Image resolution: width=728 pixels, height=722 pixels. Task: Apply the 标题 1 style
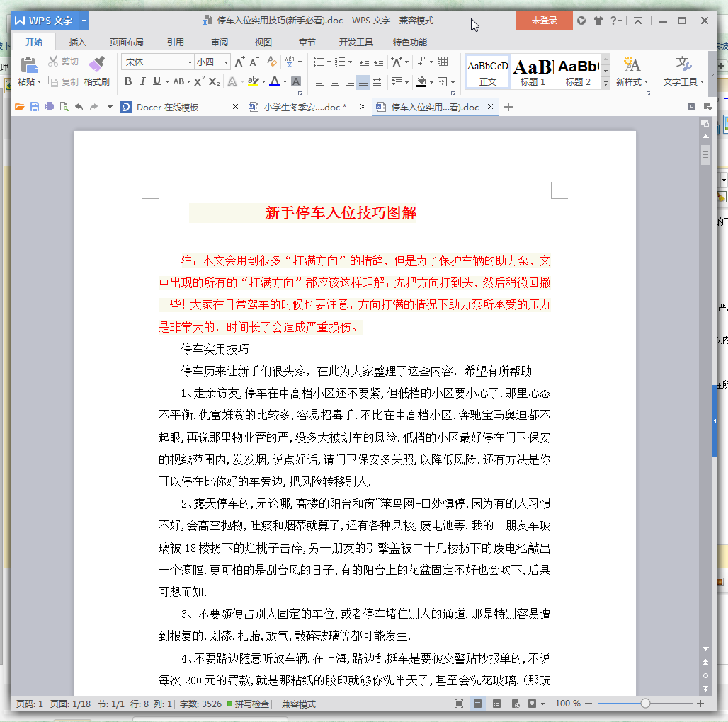(533, 71)
